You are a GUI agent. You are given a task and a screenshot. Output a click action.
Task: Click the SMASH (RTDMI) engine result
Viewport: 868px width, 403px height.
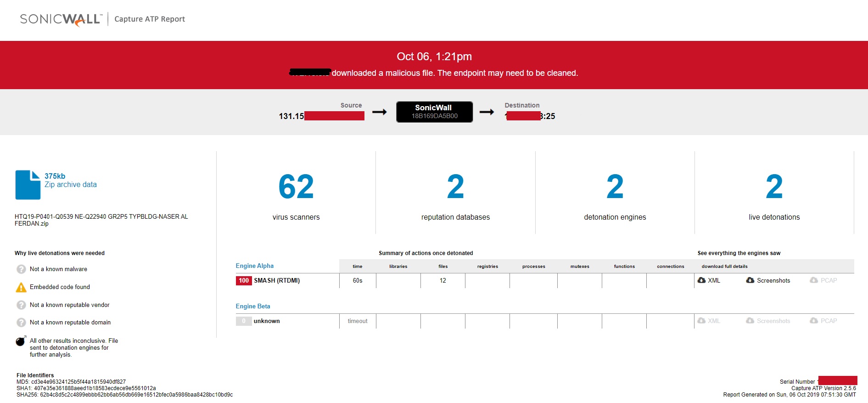click(277, 281)
